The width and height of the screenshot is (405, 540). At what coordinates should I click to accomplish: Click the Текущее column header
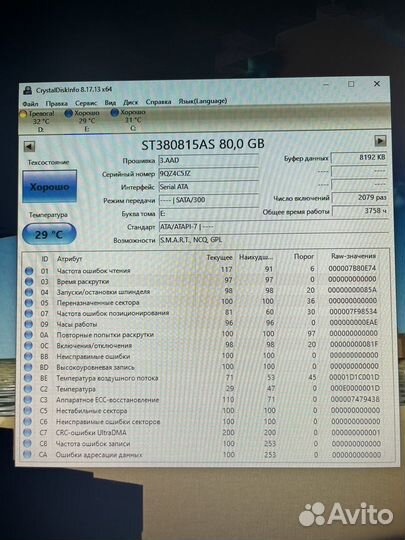(x=219, y=257)
